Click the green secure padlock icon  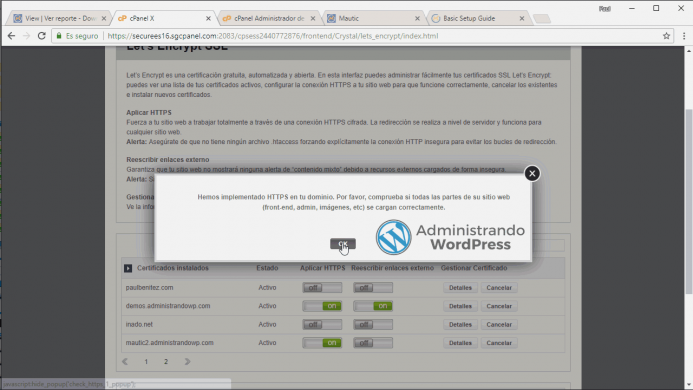(59, 36)
